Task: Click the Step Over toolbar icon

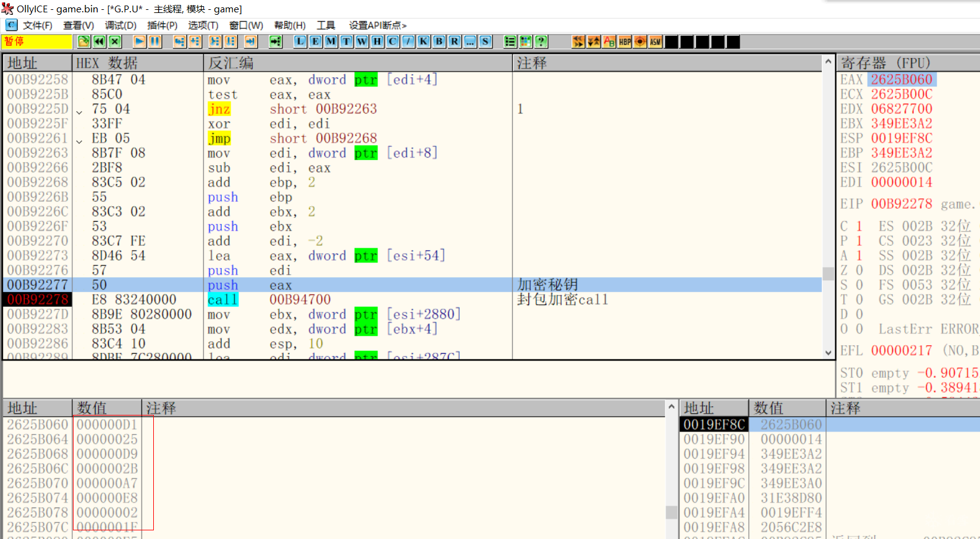Action: (195, 41)
